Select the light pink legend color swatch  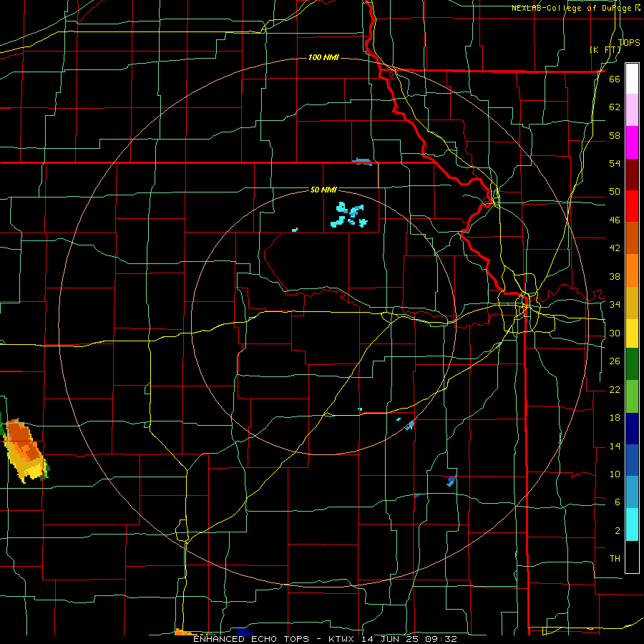[632, 110]
